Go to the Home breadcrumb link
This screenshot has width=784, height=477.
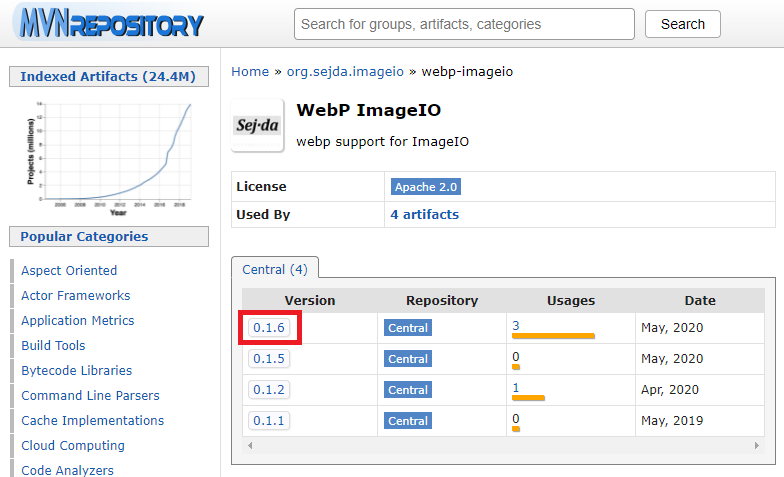point(250,72)
